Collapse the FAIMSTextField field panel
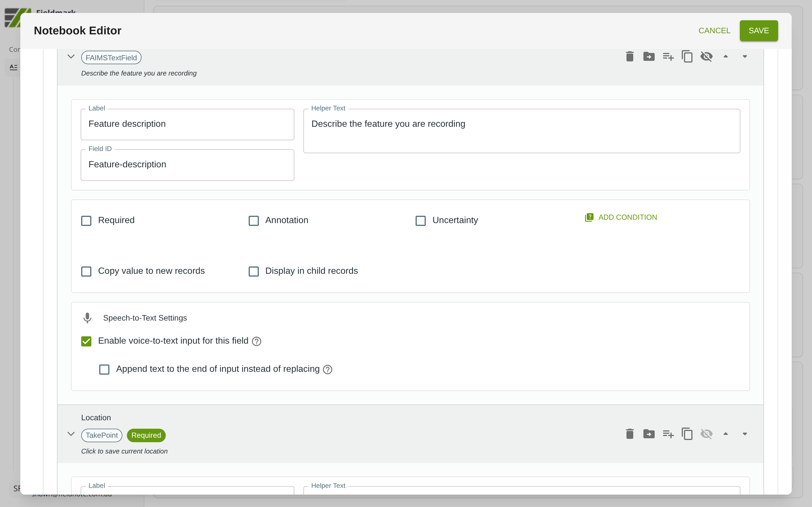Image resolution: width=812 pixels, height=507 pixels. point(71,57)
